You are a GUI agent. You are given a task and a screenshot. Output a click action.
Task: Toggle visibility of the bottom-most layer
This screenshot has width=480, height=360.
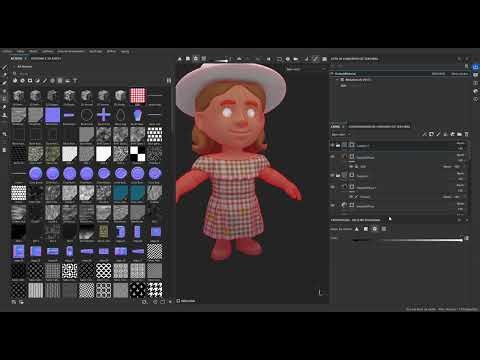[332, 205]
